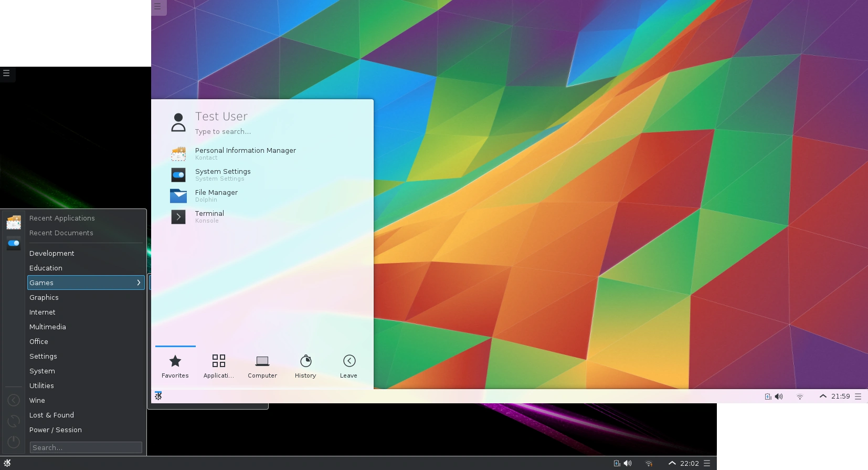Expand hidden tray icons on dark taskbar
This screenshot has height=470, width=868.
[x=672, y=463]
